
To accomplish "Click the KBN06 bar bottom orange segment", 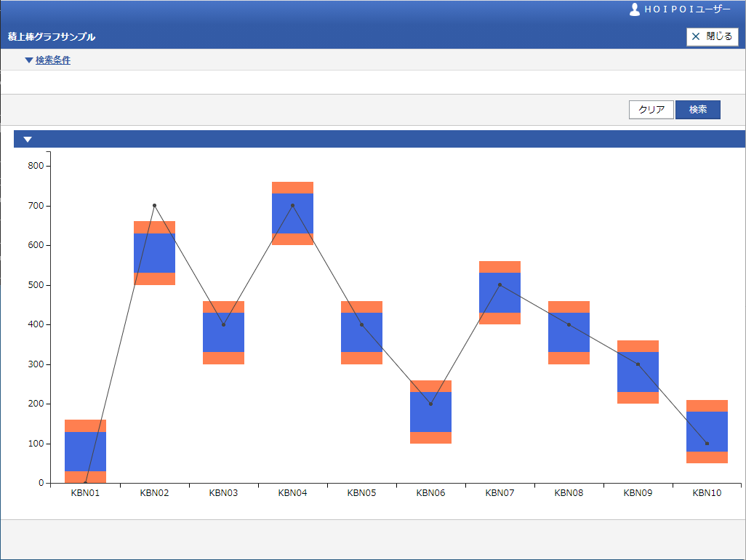I will [x=430, y=438].
